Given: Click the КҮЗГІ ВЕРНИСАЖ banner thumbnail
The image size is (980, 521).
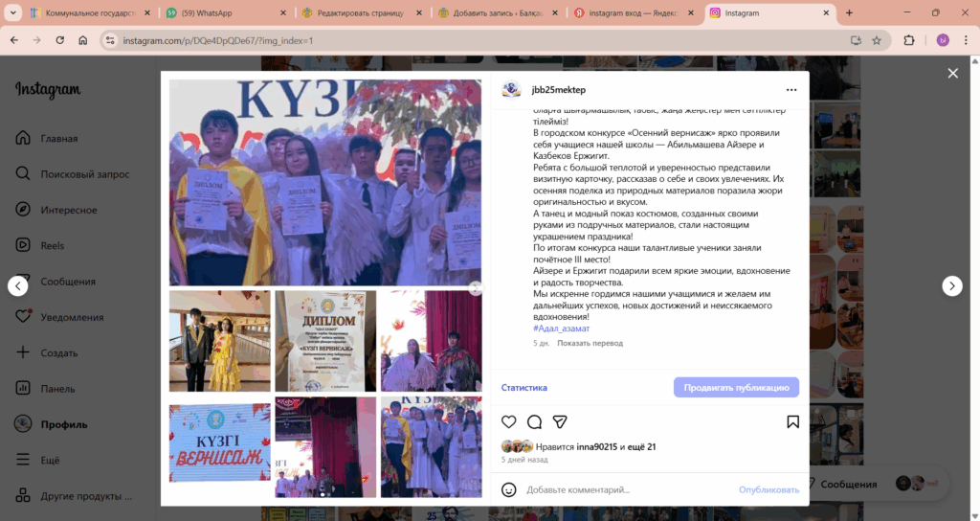Looking at the screenshot, I should point(220,442).
